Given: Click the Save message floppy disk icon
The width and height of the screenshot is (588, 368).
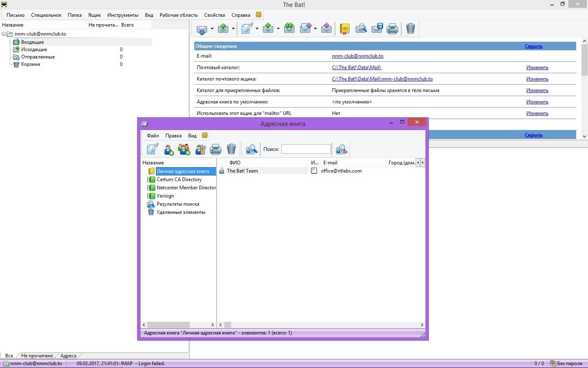Looking at the screenshot, I should 377,28.
